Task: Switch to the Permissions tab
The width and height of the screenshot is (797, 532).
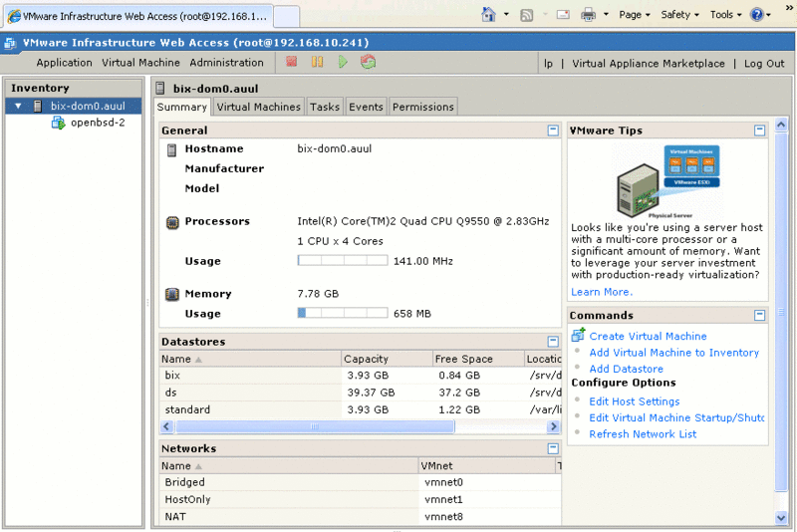Action: 422,107
